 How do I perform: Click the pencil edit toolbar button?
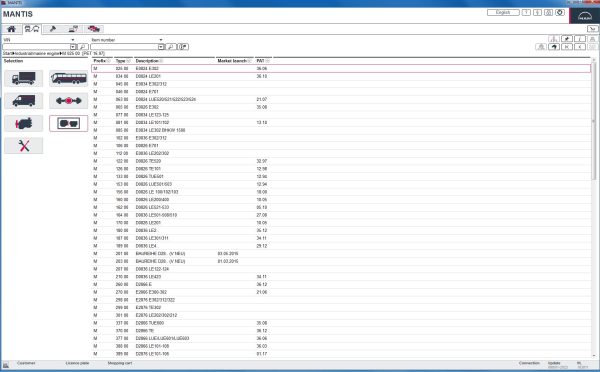point(580,39)
